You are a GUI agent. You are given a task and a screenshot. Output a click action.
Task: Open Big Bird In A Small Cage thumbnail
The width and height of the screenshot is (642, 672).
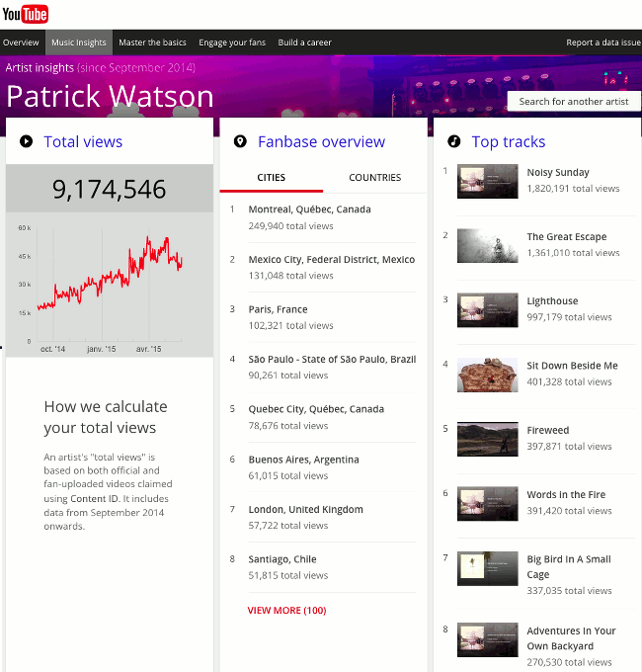tap(487, 568)
